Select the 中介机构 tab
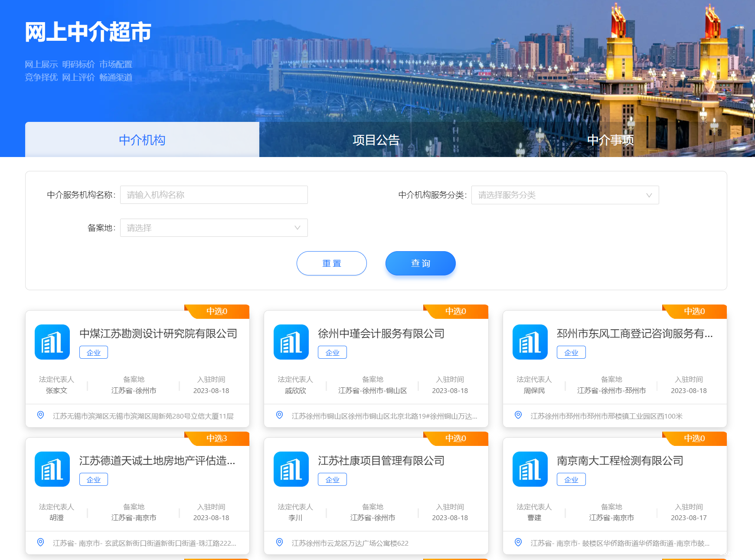This screenshot has height=560, width=755. 142,140
